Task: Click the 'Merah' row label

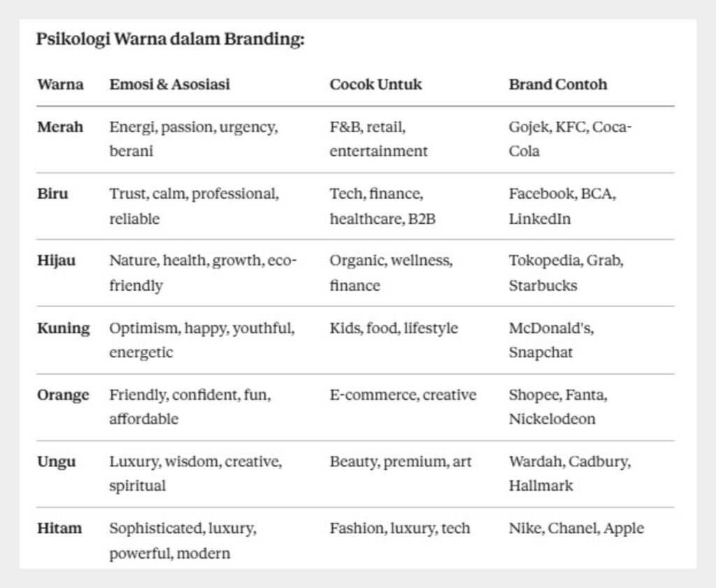Action: click(60, 127)
